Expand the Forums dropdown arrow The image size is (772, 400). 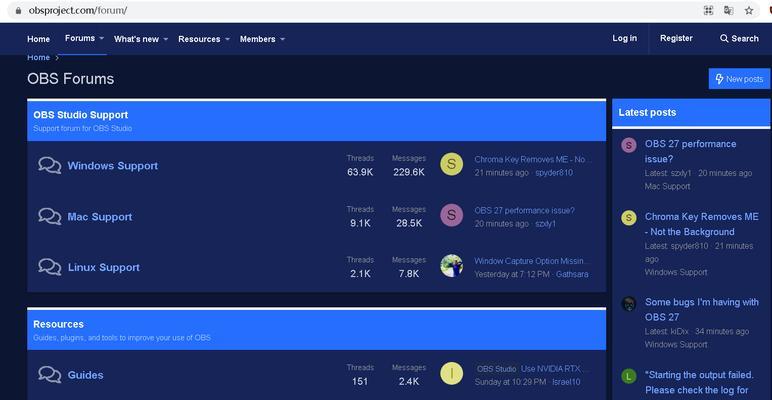click(101, 38)
